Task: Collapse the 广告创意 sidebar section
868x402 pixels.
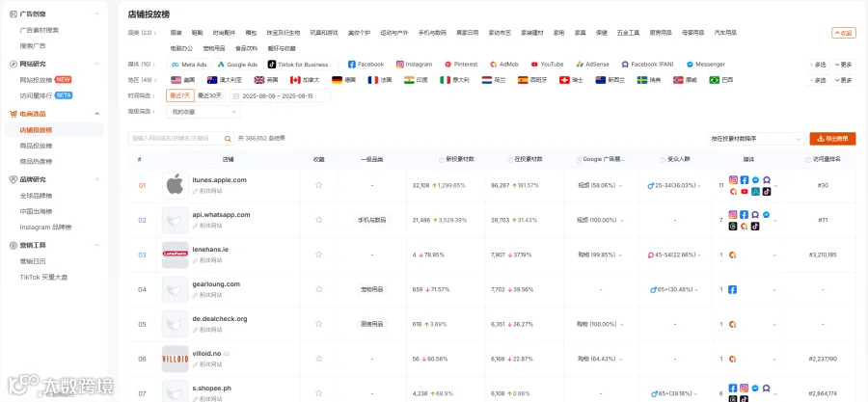Action: coord(97,13)
